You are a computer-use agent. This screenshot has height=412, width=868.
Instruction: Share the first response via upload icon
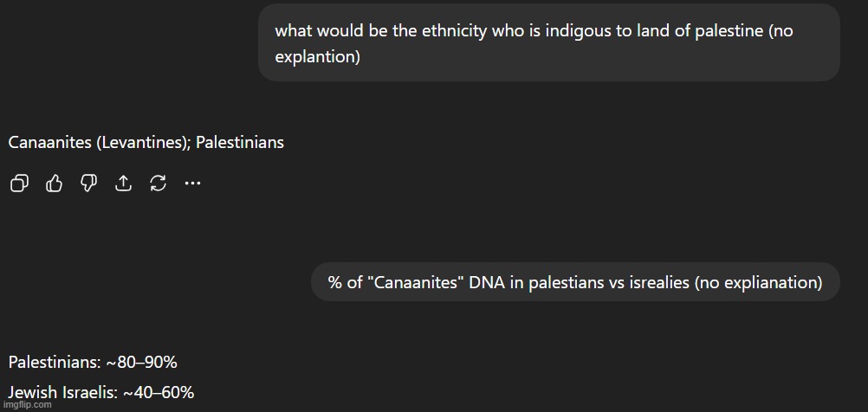pyautogui.click(x=123, y=183)
